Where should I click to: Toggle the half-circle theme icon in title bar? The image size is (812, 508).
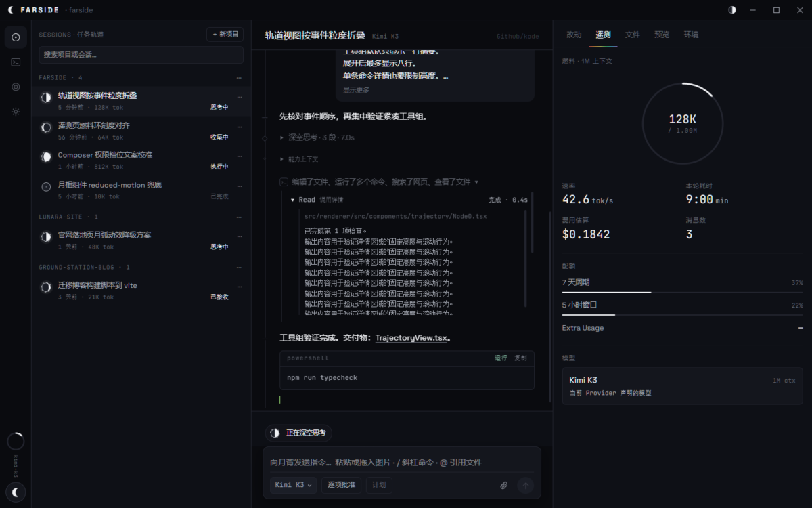pos(732,10)
